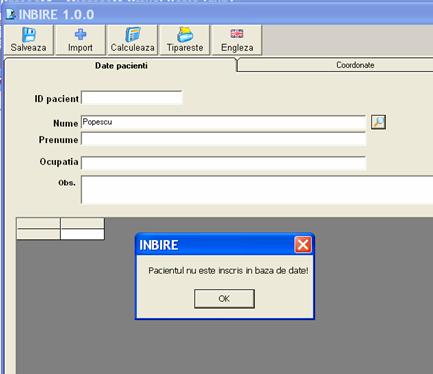Click the empty white grid cell
The image size is (433, 374).
coord(82,234)
